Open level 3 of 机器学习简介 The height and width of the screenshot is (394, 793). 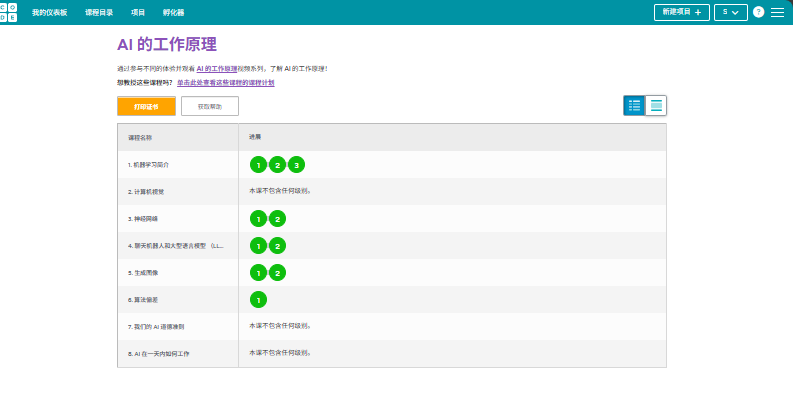click(x=296, y=165)
